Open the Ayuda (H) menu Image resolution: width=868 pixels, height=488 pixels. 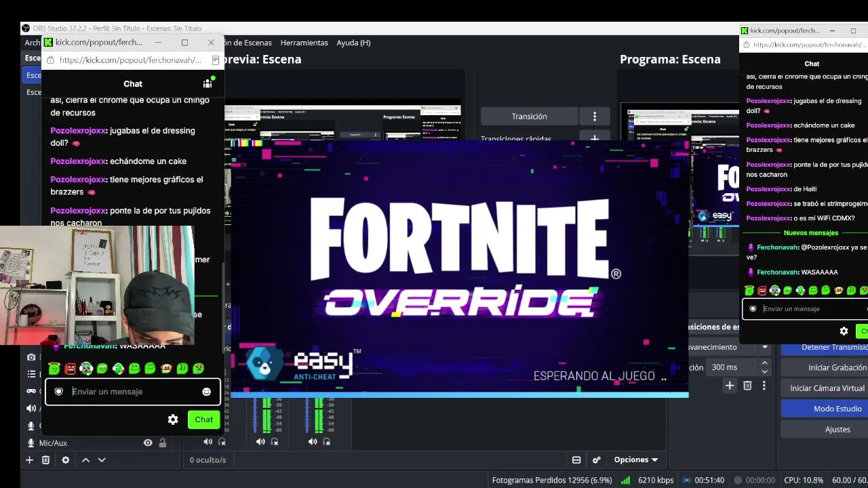click(x=353, y=43)
